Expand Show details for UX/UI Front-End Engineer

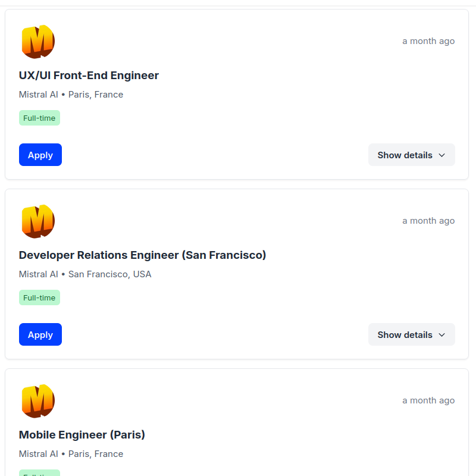pos(412,155)
